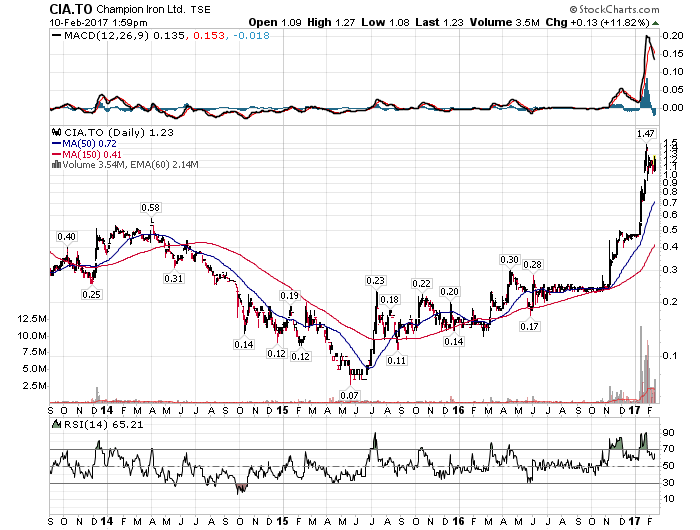Click the blue MACD histogram value -0.018

pyautogui.click(x=251, y=35)
